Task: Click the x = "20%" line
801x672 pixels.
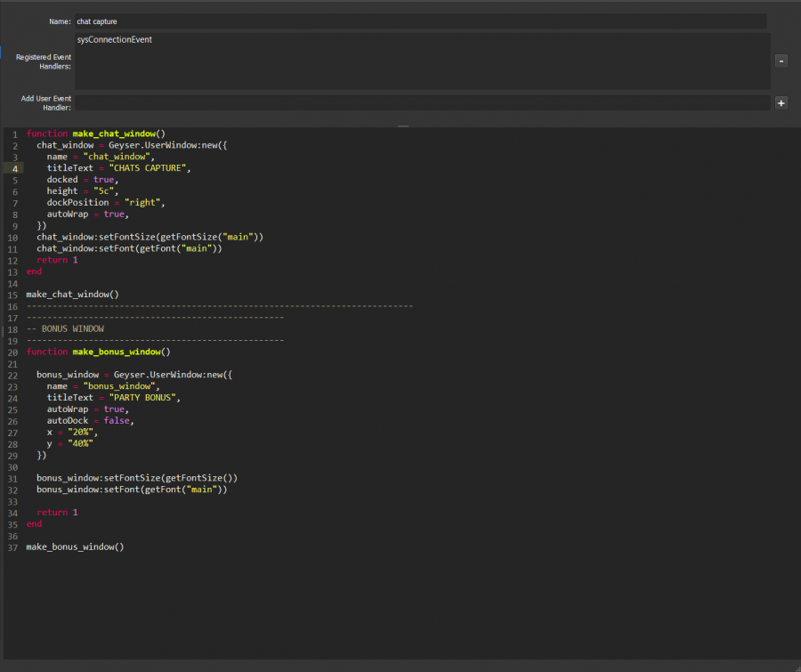Action: tap(72, 433)
